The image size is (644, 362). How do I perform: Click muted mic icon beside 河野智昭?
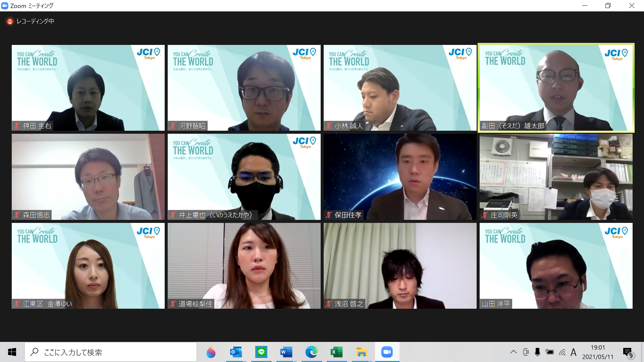tap(173, 126)
